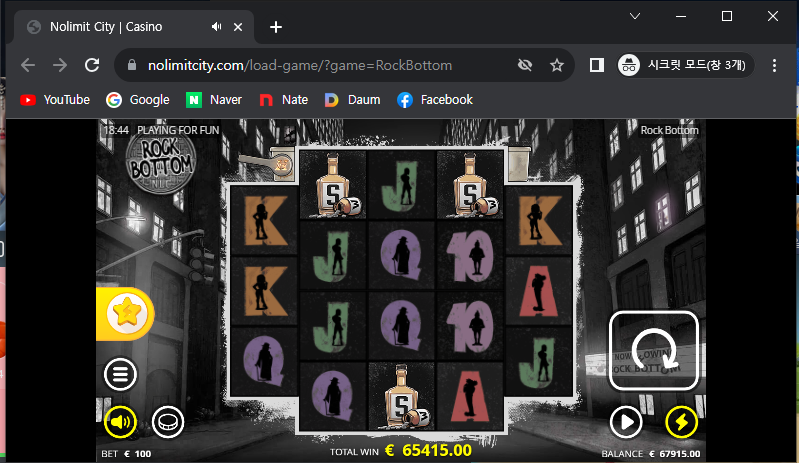Reload the current page

(92, 65)
